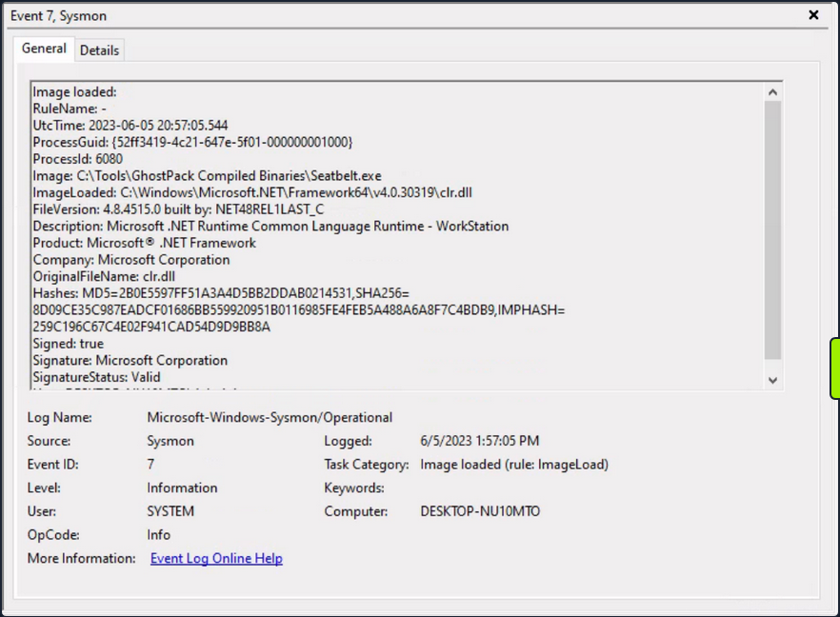Viewport: 840px width, 617px height.
Task: Click the scroll up arrow
Action: coord(772,91)
